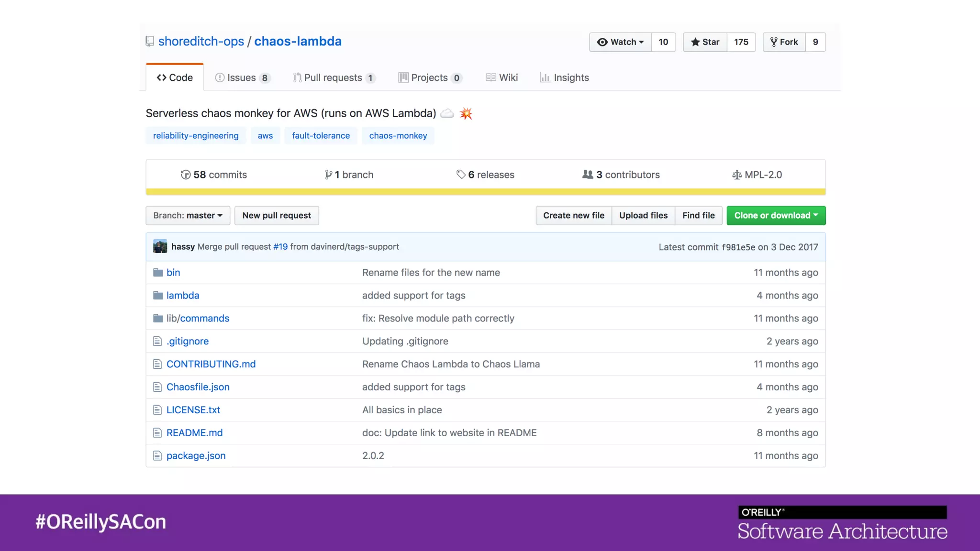Expand the Branch: master selector
The width and height of the screenshot is (980, 551).
click(x=188, y=216)
